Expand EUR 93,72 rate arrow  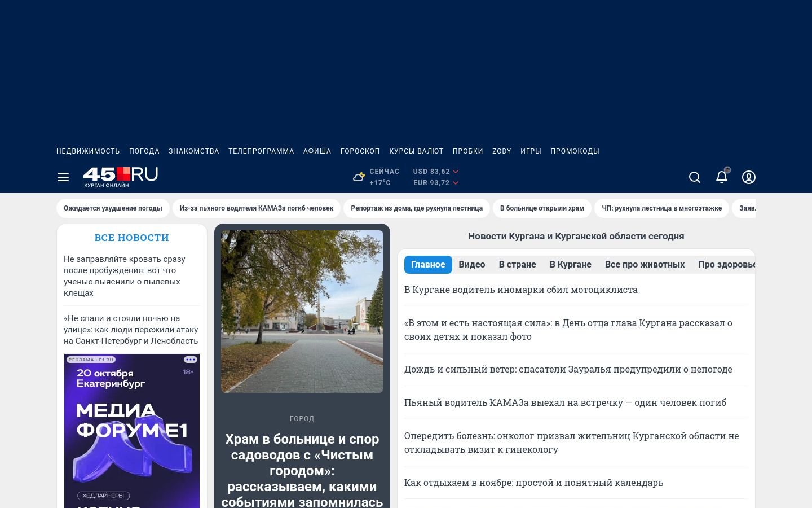pos(456,183)
